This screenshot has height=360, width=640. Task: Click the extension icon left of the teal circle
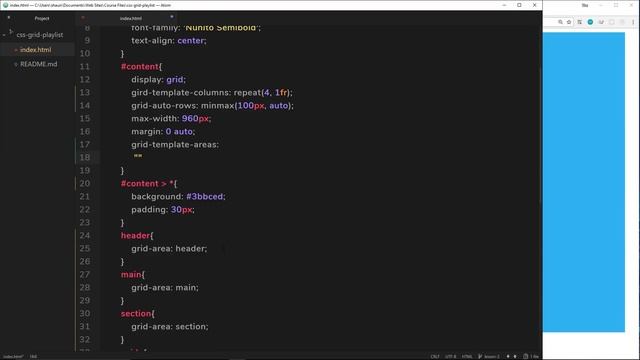[580, 22]
